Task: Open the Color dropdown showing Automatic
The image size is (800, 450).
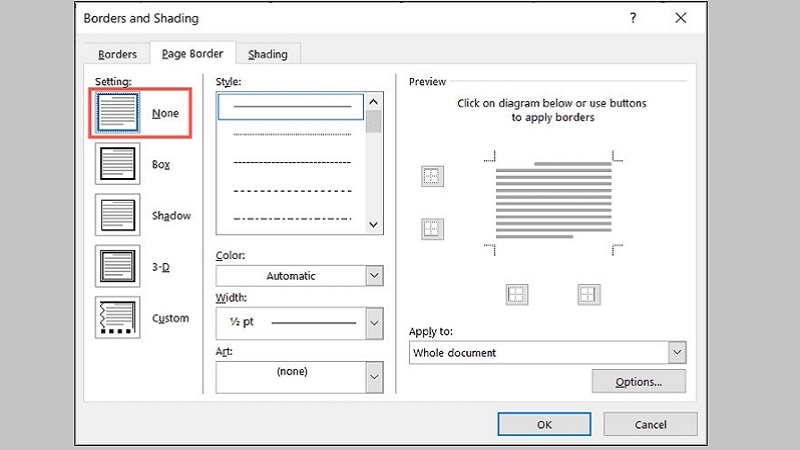Action: click(x=374, y=275)
